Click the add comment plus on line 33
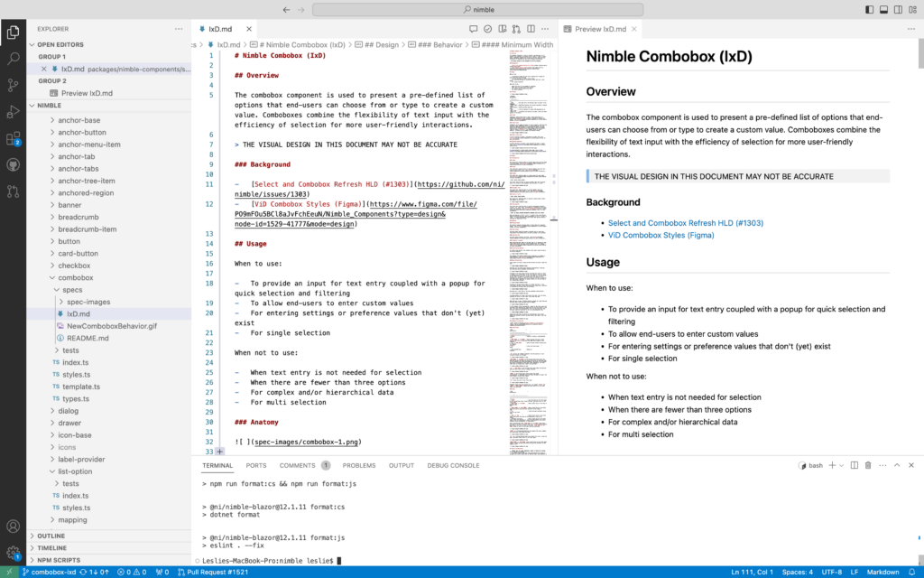 click(220, 452)
